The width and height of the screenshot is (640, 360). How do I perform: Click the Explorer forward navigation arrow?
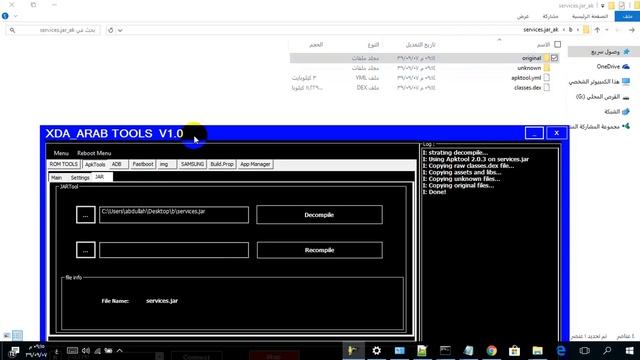[617, 30]
